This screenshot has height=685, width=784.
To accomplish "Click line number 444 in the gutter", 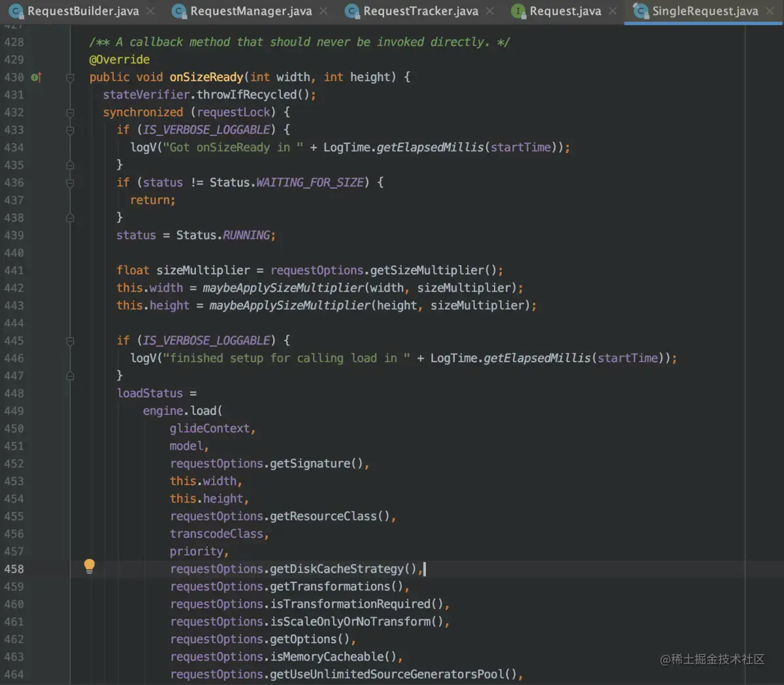I will (x=14, y=324).
